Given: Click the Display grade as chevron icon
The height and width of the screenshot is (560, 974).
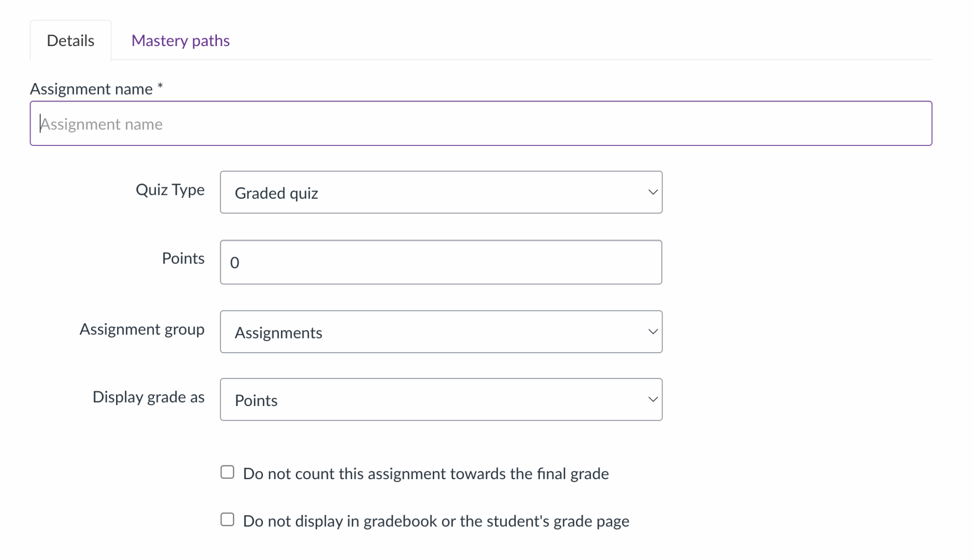Looking at the screenshot, I should [x=653, y=400].
